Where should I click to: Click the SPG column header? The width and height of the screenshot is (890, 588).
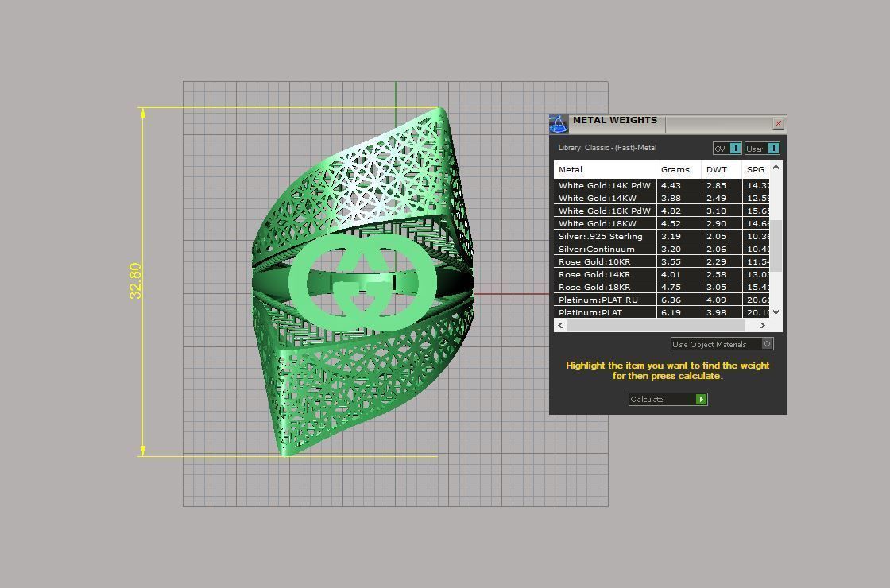click(x=756, y=169)
